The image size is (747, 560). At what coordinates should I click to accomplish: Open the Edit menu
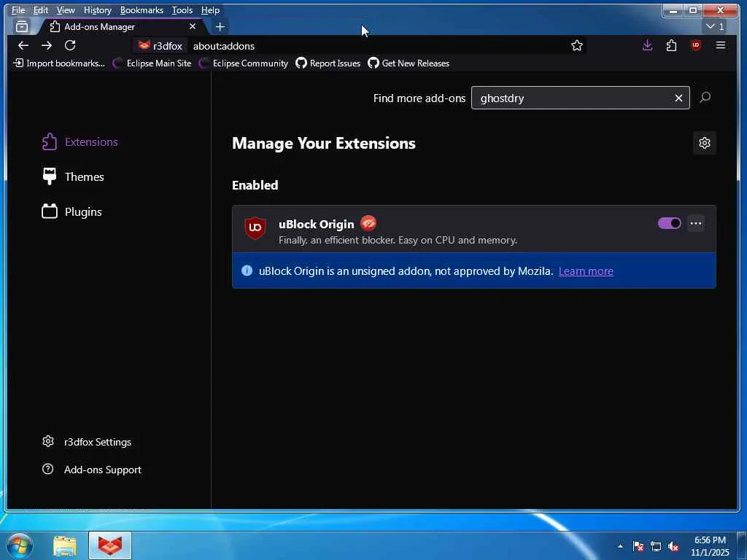[x=41, y=10]
